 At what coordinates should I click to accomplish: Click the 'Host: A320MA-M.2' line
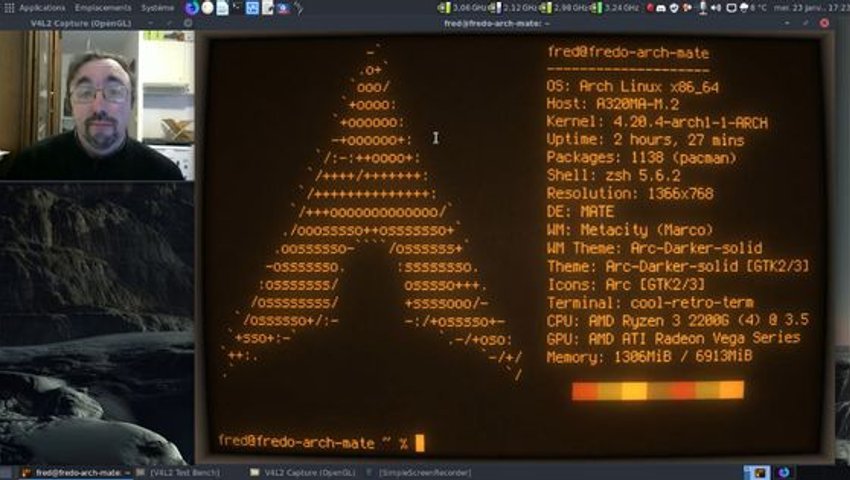(x=613, y=104)
